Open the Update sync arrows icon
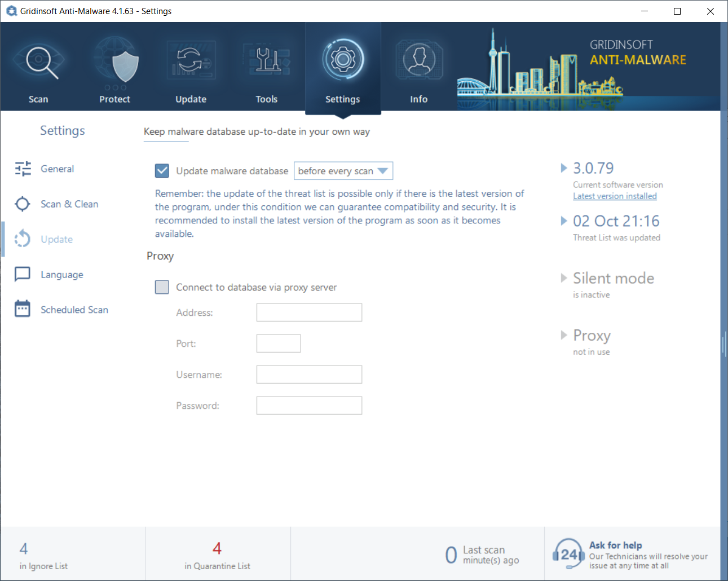The width and height of the screenshot is (728, 581). [x=191, y=60]
